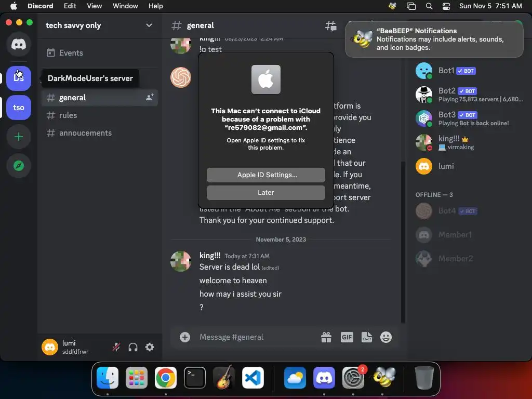This screenshot has height=399, width=532.
Task: Open the emoji picker smiley
Action: click(386, 337)
